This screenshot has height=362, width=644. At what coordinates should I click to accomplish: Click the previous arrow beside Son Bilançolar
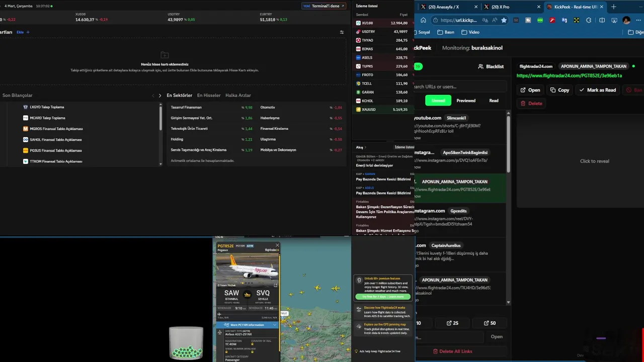pyautogui.click(x=153, y=96)
